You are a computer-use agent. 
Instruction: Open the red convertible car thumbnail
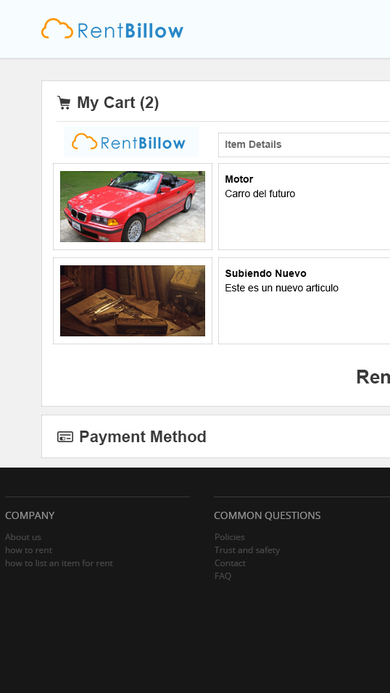point(132,206)
